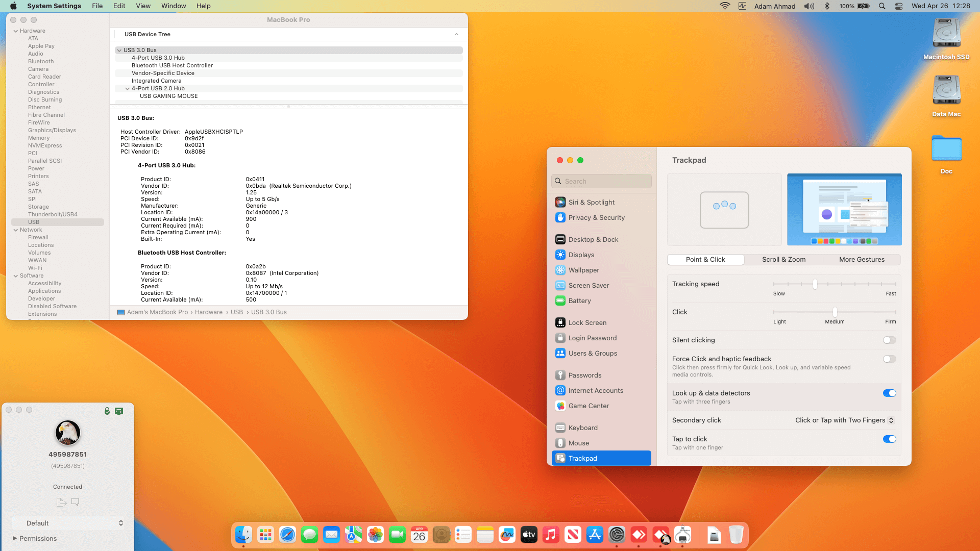Open the Doc folder on desktop

[946, 155]
